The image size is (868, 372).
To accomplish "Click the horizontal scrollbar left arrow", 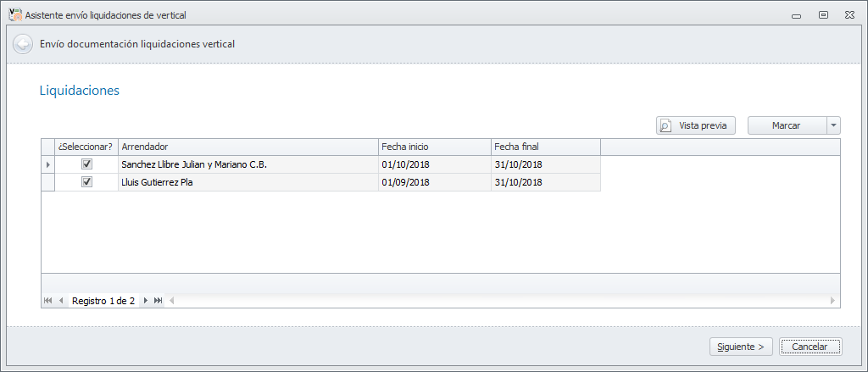I will 172,301.
